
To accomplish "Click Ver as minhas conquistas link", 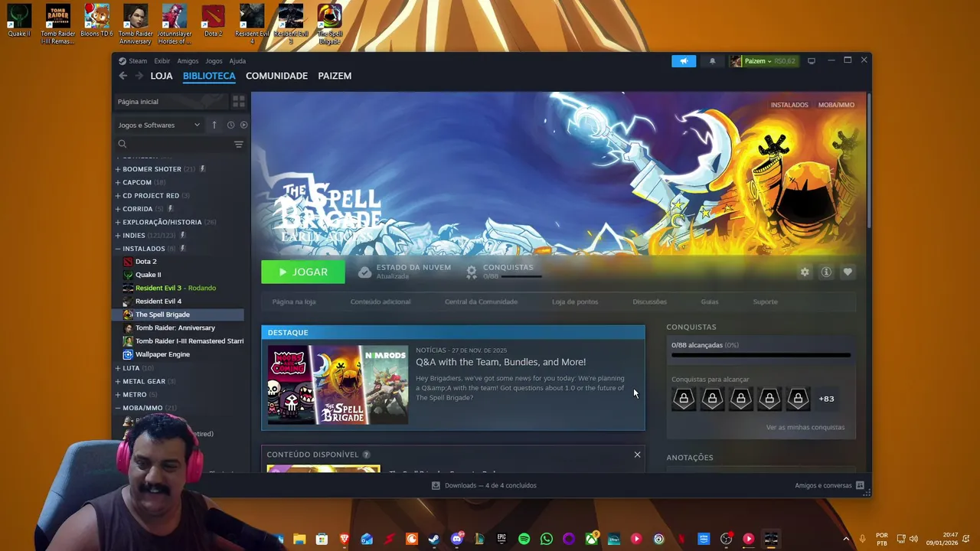I will [x=805, y=427].
